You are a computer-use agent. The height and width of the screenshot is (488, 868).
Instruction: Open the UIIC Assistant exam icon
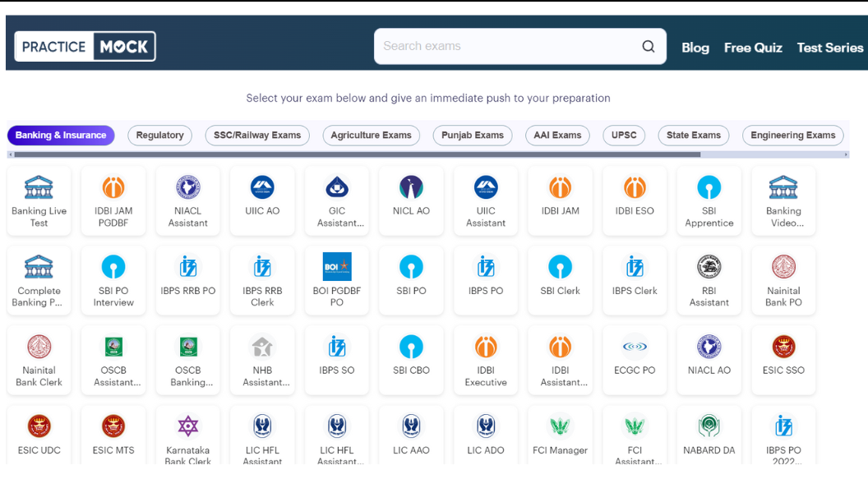point(486,187)
